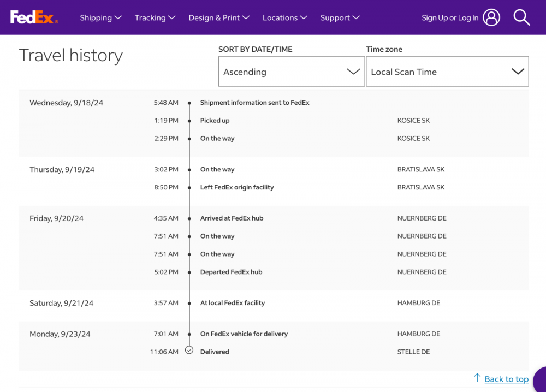Open the Locations menu

pos(284,17)
